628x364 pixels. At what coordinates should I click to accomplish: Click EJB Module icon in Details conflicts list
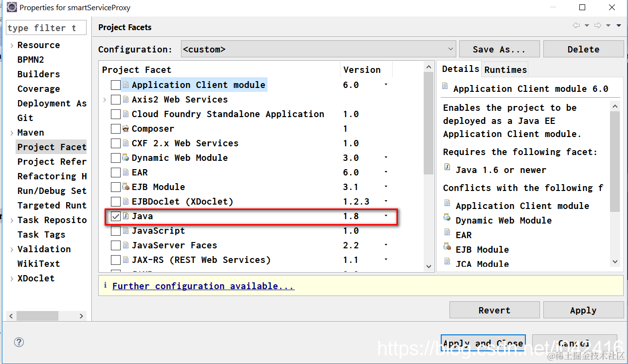[x=447, y=247]
